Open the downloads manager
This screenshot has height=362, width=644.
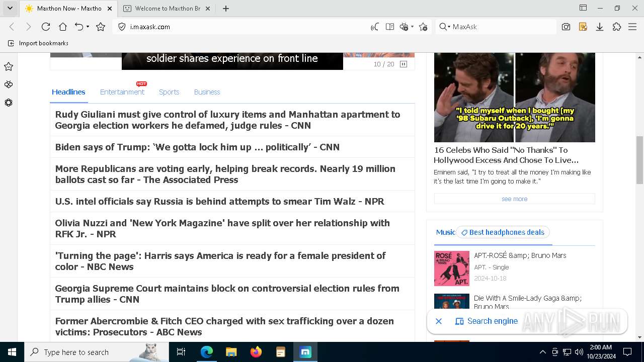(600, 27)
